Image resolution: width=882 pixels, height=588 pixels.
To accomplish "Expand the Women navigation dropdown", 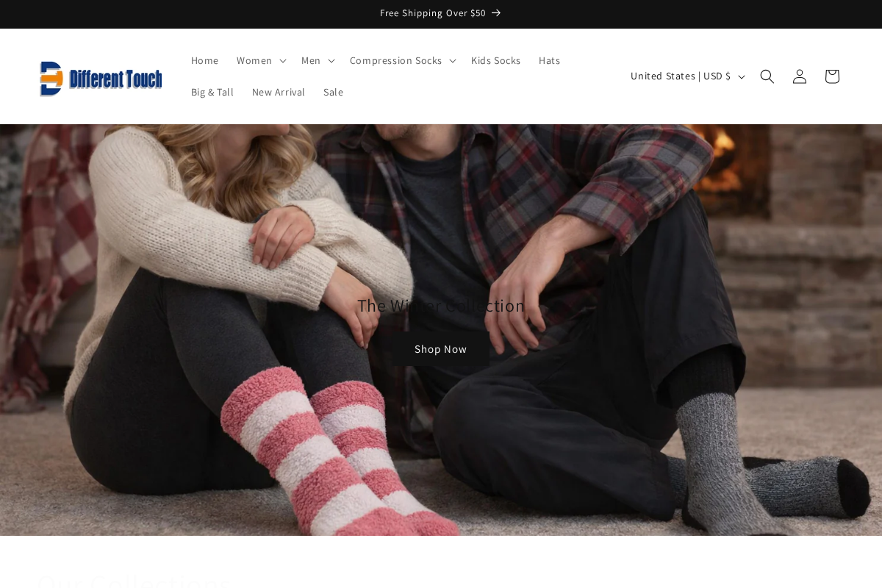I will click(259, 60).
